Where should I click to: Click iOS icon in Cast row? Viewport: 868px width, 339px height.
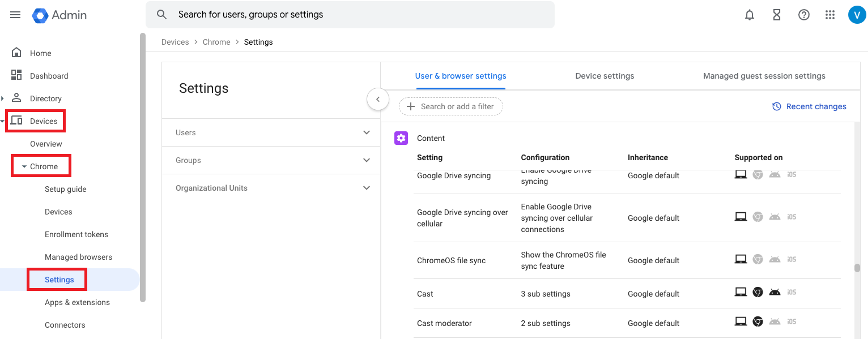[x=792, y=293]
